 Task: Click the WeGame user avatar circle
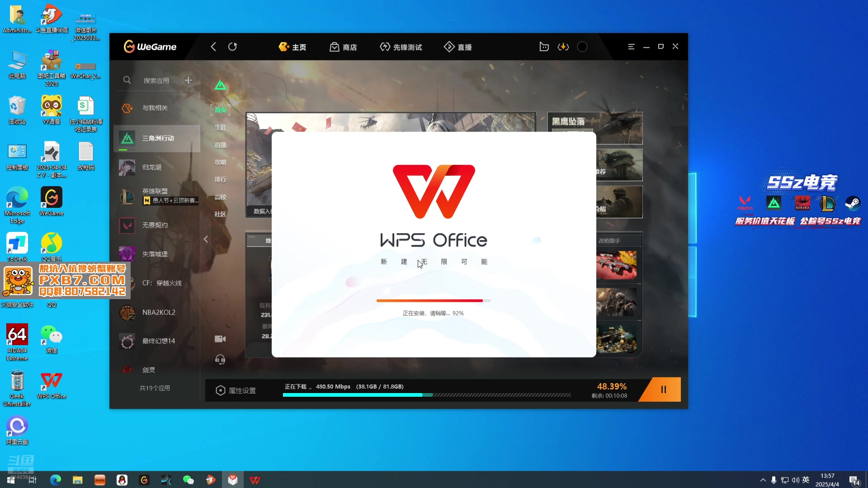click(582, 47)
